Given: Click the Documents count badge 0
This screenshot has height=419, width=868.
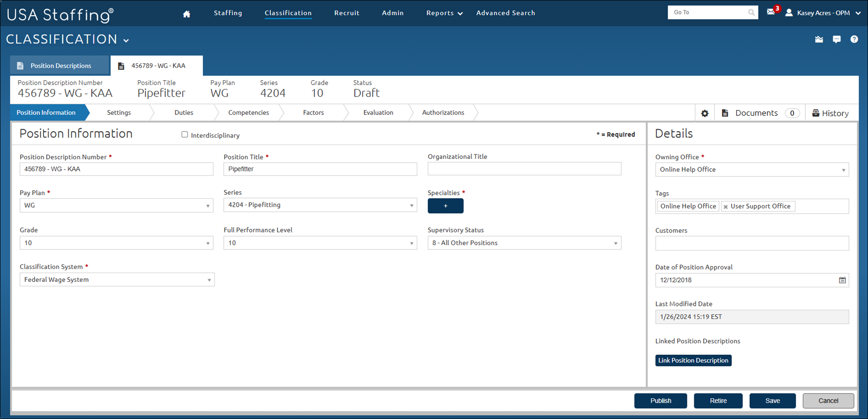Looking at the screenshot, I should point(792,113).
